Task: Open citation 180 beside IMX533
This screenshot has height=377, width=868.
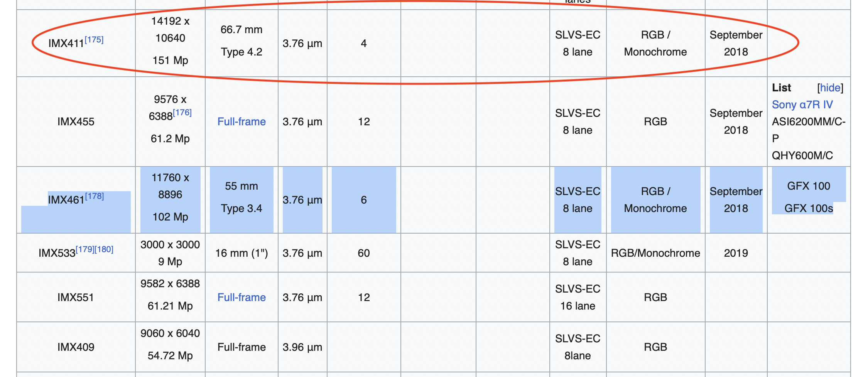Action: 104,249
